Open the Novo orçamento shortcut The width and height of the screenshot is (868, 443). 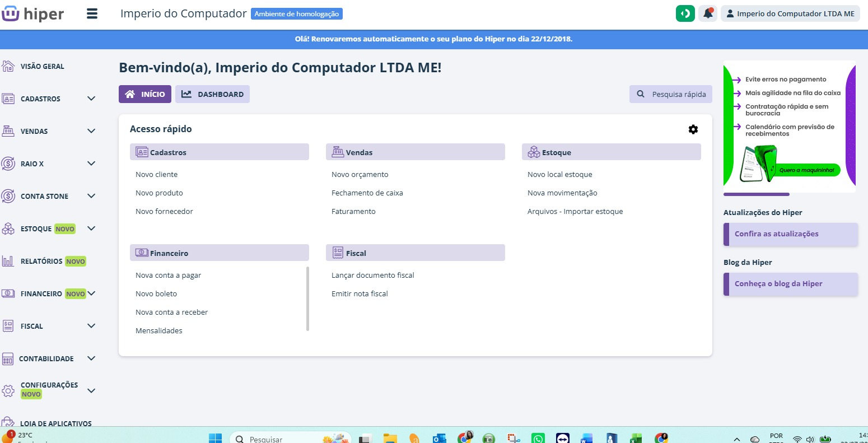360,174
